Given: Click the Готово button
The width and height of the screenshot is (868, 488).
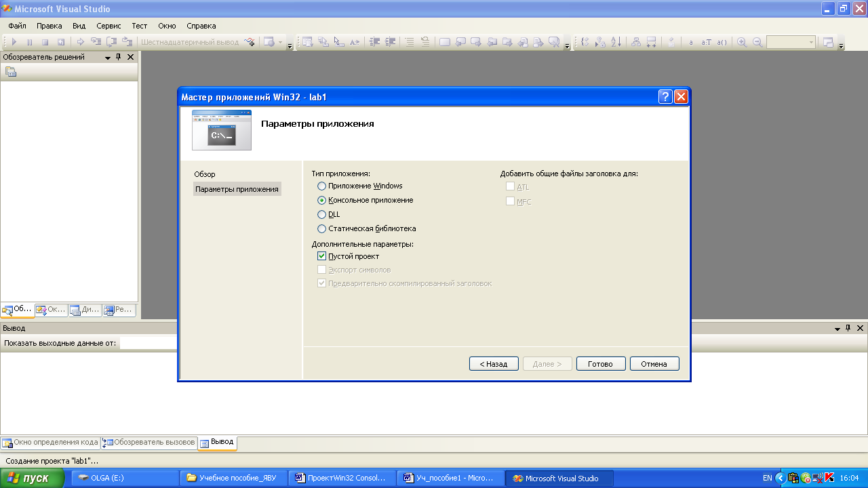Looking at the screenshot, I should [x=601, y=364].
